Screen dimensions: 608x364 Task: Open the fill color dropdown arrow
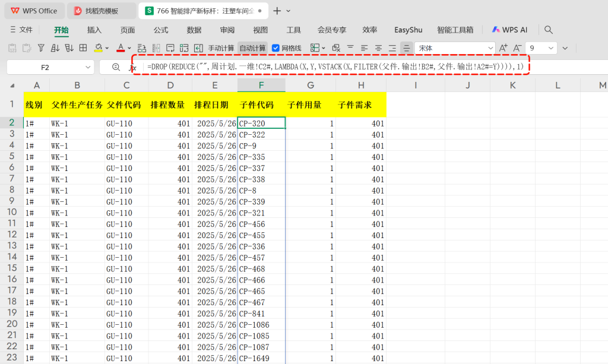point(107,49)
